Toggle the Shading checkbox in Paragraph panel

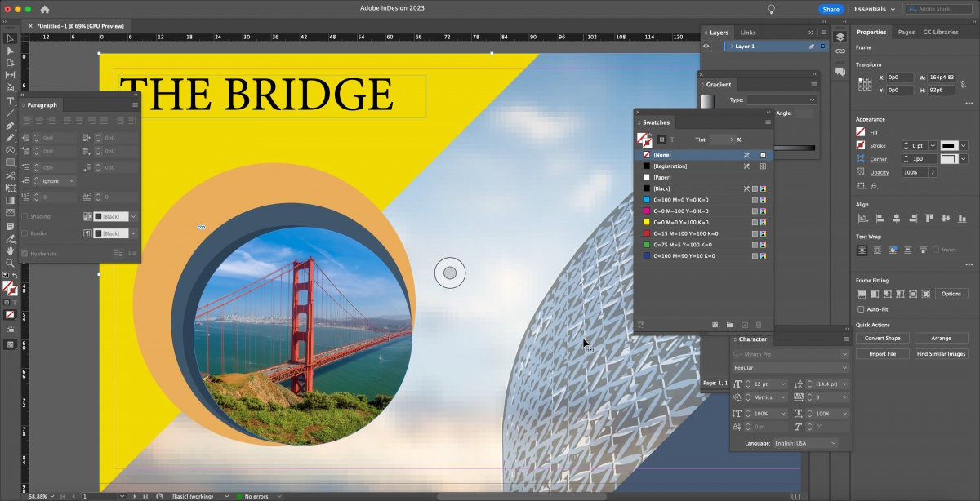click(24, 216)
